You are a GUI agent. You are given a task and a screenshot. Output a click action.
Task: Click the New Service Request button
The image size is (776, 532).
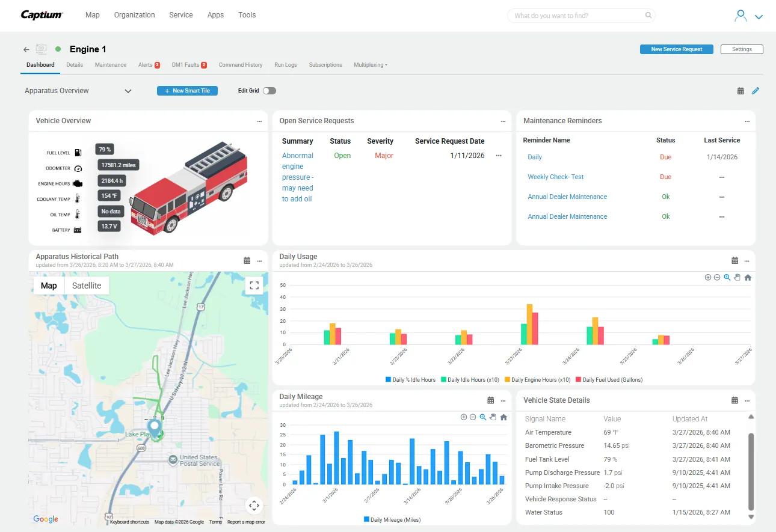676,49
